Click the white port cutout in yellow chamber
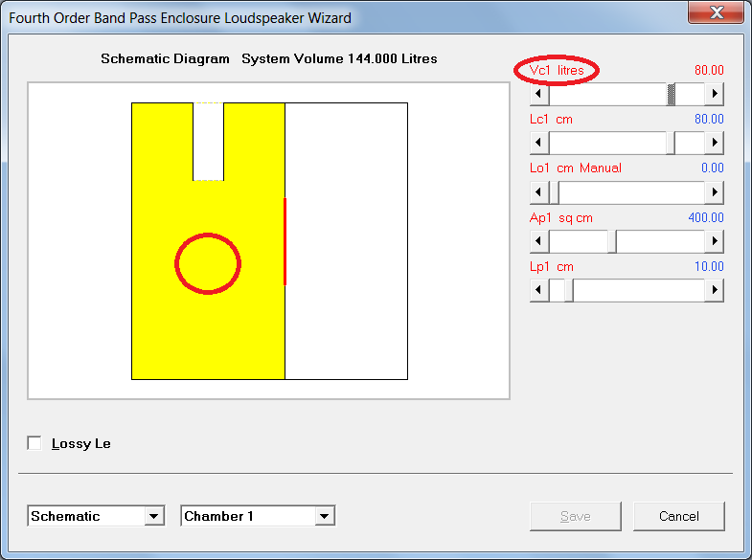752x560 pixels. [208, 142]
